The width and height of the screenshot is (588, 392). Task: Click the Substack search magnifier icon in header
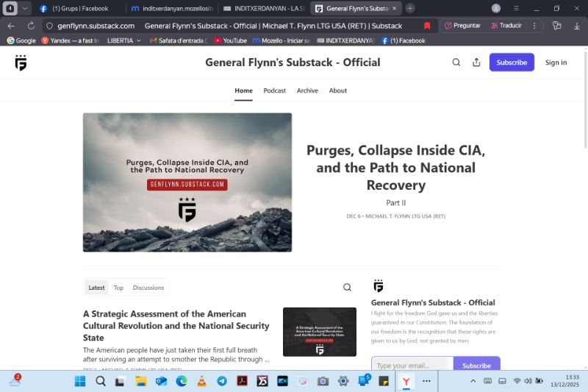(x=456, y=63)
